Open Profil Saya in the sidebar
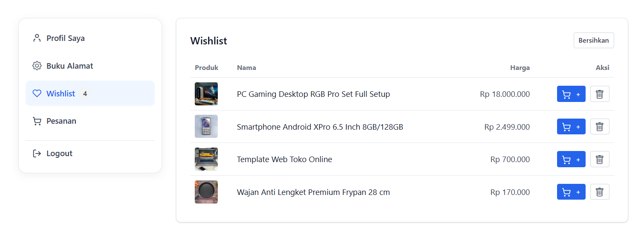Image resolution: width=644 pixels, height=244 pixels. point(90,38)
